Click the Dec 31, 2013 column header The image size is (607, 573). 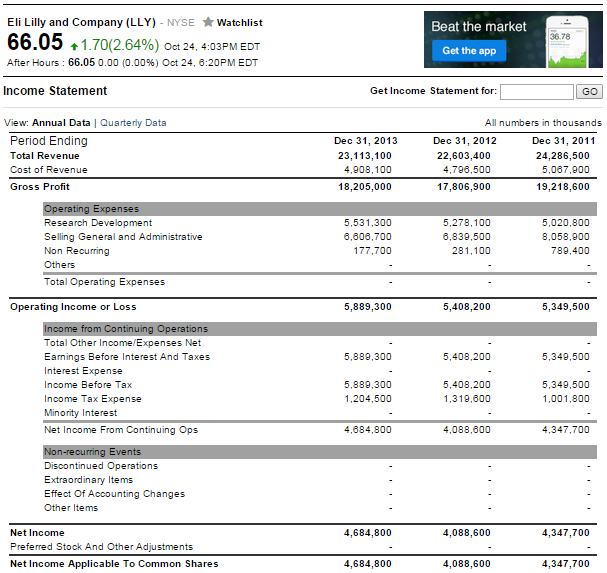coord(365,141)
